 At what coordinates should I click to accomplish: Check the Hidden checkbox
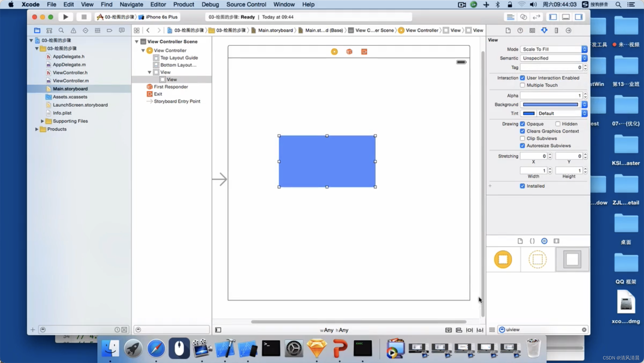(x=558, y=124)
